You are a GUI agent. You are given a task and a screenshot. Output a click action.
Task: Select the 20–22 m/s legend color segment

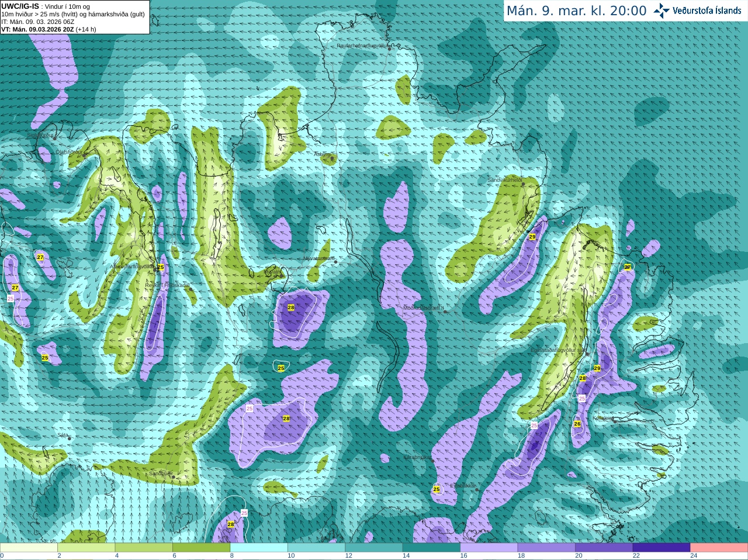(604, 548)
